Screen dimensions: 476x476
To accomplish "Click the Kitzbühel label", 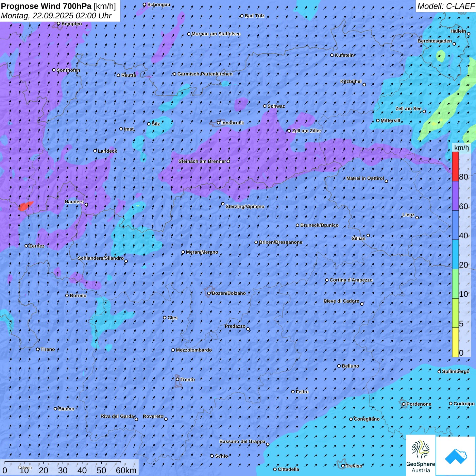I will point(351,81).
